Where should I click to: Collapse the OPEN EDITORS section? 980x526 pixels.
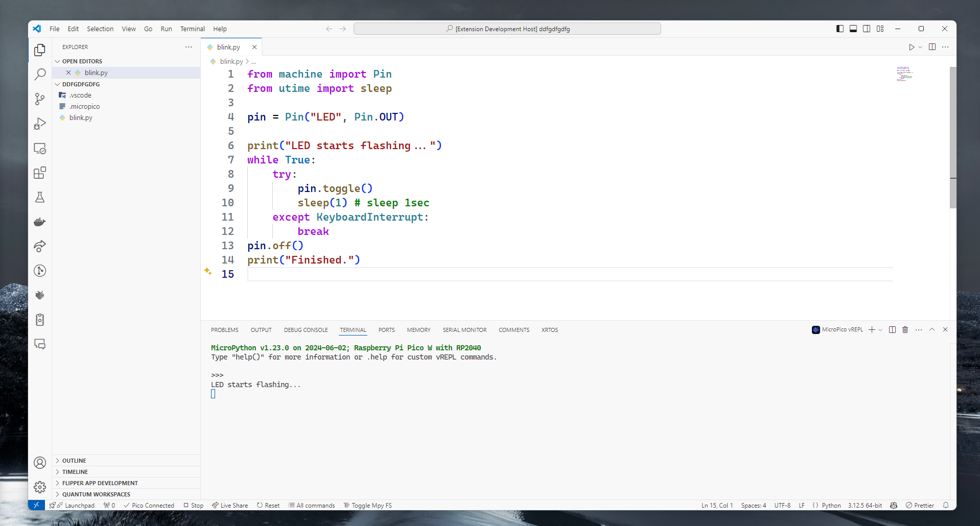point(82,61)
